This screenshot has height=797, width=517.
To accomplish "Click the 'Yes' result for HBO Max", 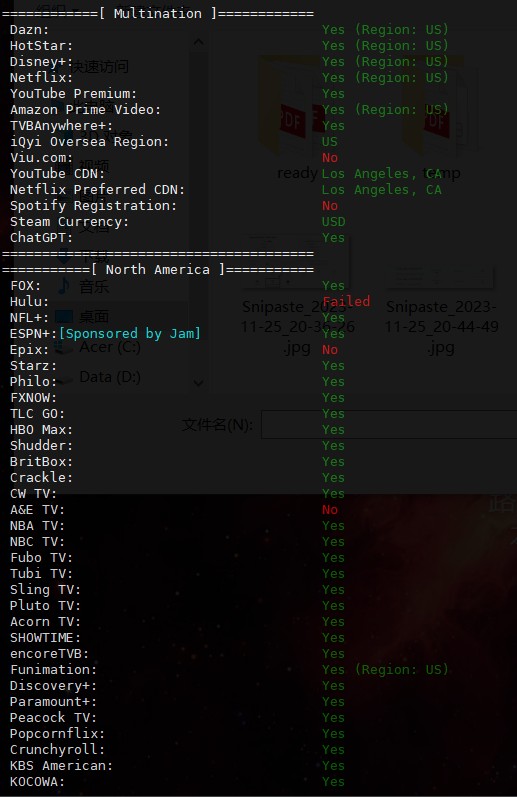I will (x=333, y=430).
